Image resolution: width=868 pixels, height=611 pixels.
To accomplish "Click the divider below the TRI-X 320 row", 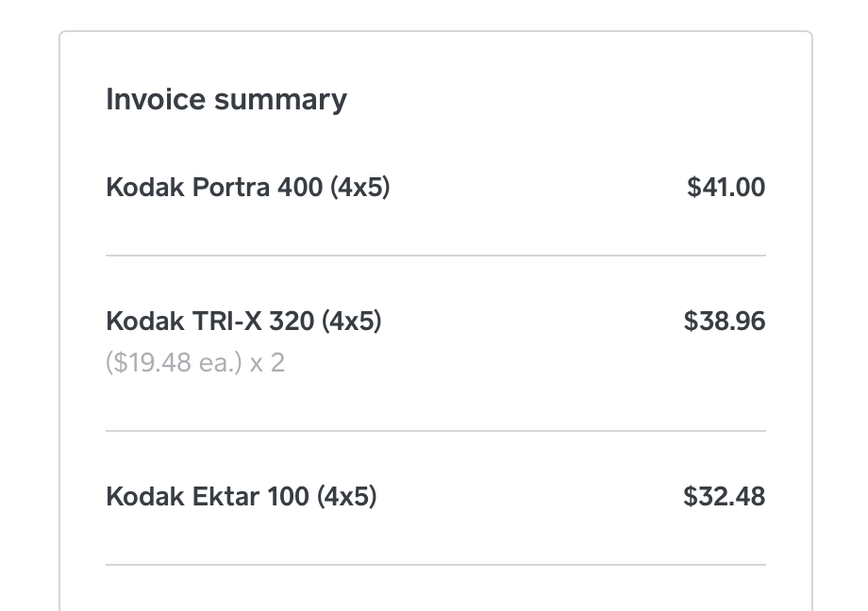I will [x=435, y=431].
